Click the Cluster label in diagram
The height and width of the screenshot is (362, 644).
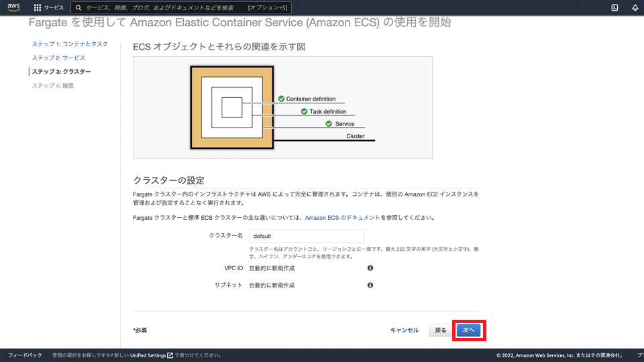pyautogui.click(x=356, y=136)
